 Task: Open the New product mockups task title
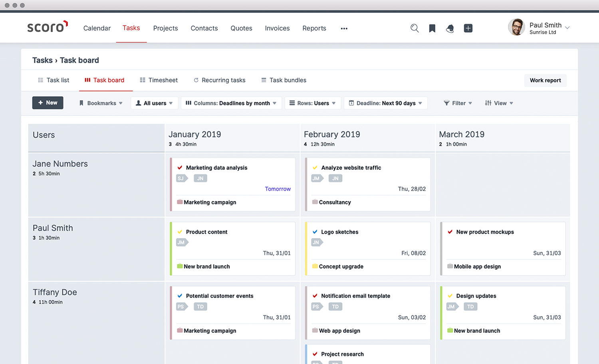pos(485,232)
